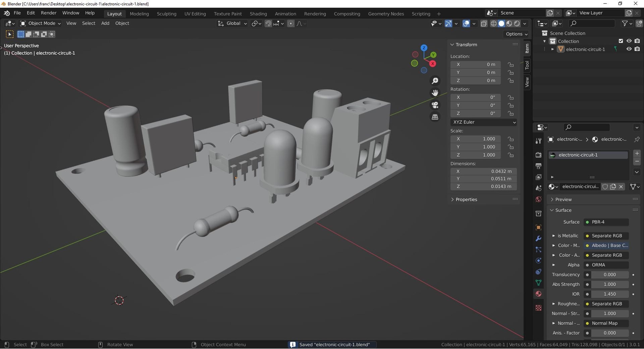Click the Albedo | Base Color link button

pos(607,245)
